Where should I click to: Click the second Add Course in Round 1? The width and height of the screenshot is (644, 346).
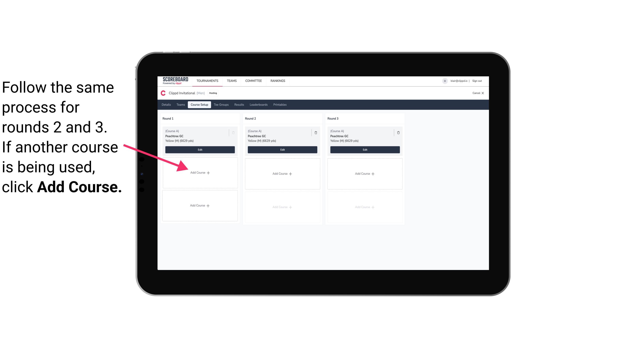coord(199,205)
